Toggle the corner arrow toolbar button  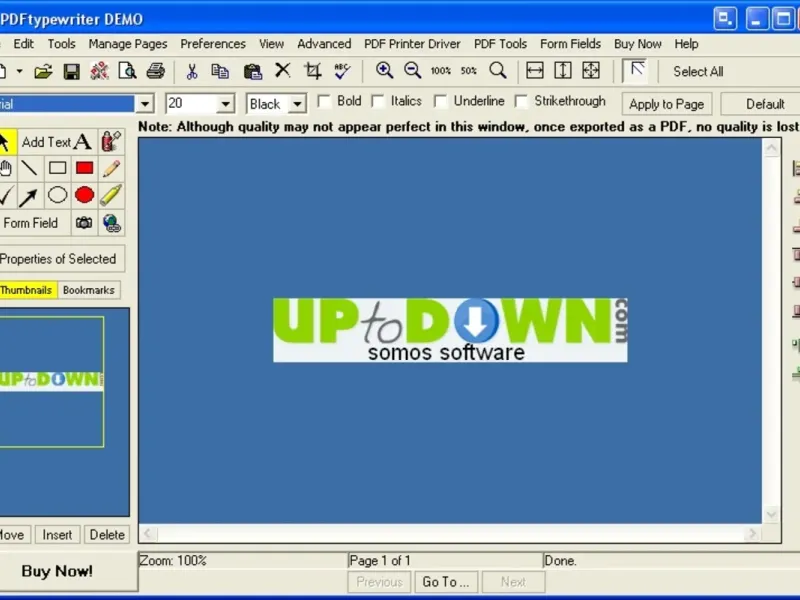pos(636,71)
